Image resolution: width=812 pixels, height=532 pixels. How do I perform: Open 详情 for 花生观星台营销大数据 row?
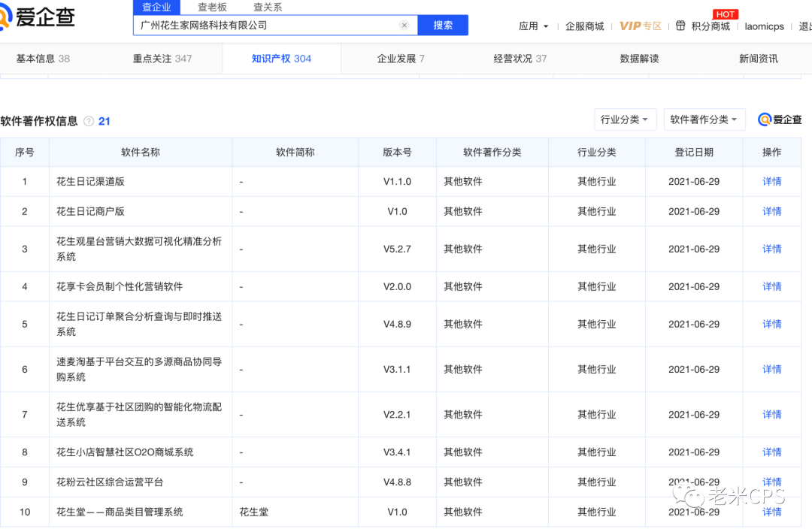click(771, 249)
